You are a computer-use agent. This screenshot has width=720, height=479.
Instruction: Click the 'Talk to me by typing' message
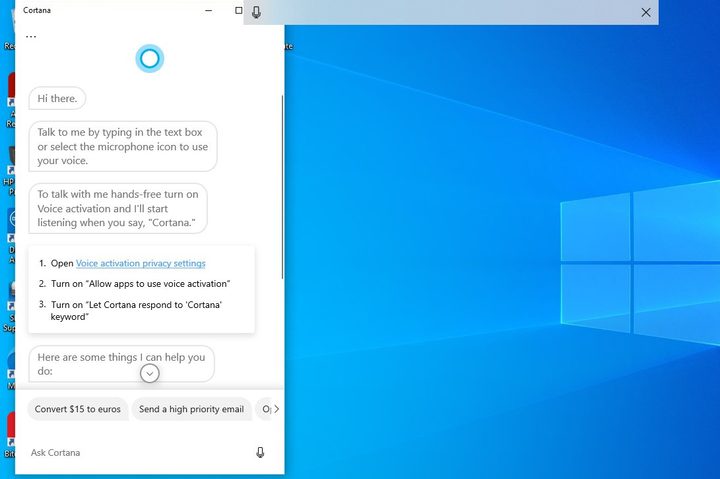pos(123,147)
